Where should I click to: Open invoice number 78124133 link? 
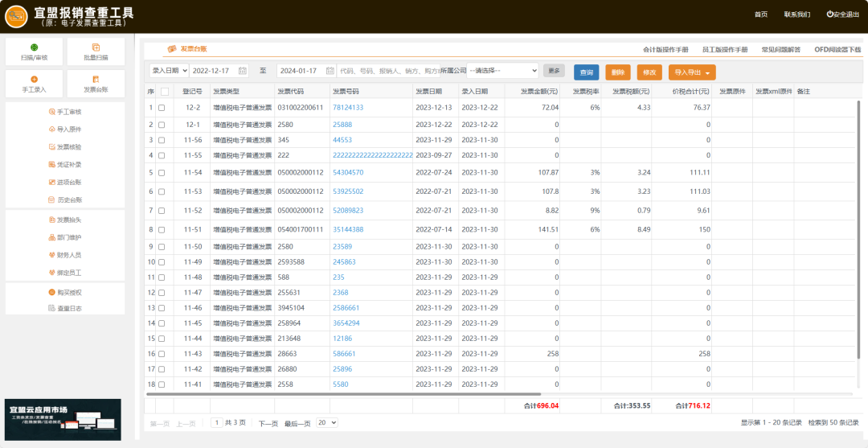348,108
